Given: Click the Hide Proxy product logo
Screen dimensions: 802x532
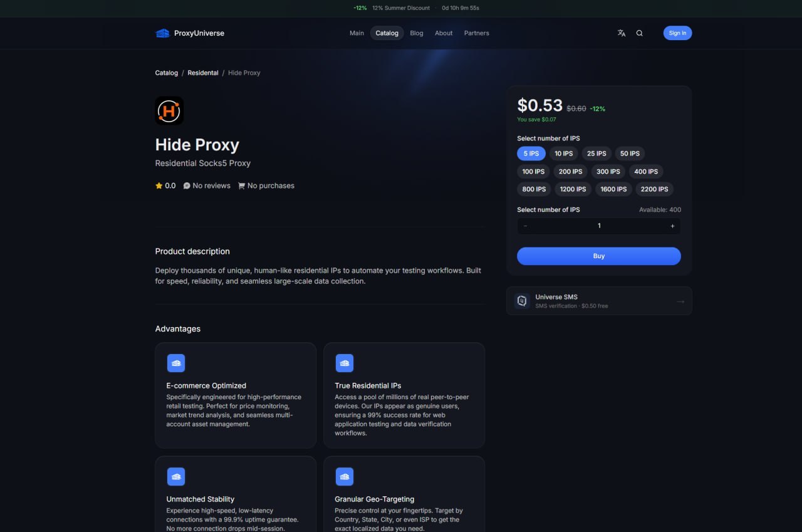Looking at the screenshot, I should click(x=169, y=111).
